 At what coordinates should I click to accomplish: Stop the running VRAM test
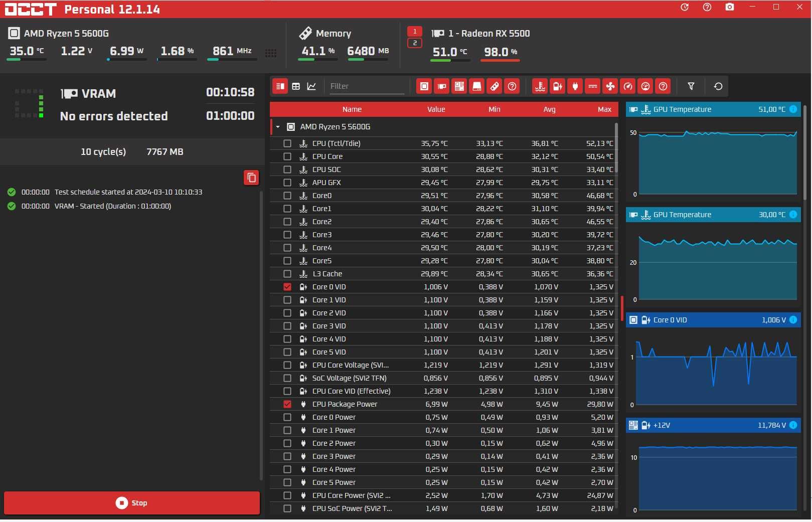132,503
